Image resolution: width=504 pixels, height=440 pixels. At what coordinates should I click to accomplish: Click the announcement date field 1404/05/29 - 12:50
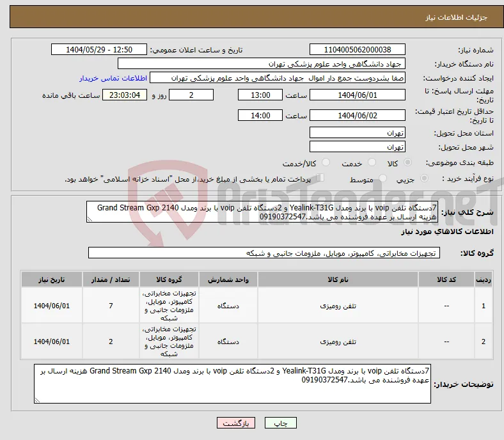point(99,49)
